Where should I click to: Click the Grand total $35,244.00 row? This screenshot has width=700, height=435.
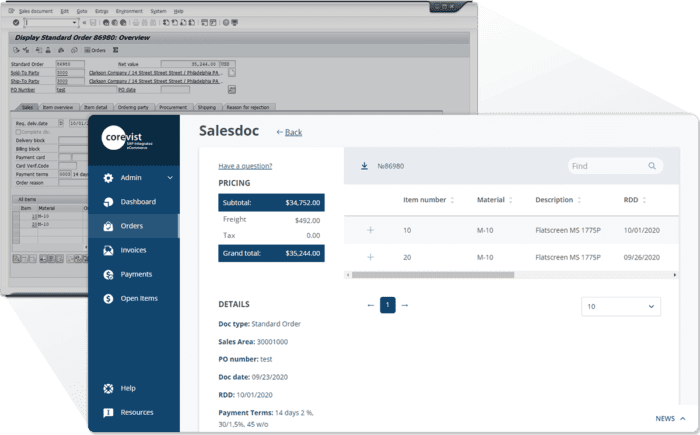pos(271,253)
